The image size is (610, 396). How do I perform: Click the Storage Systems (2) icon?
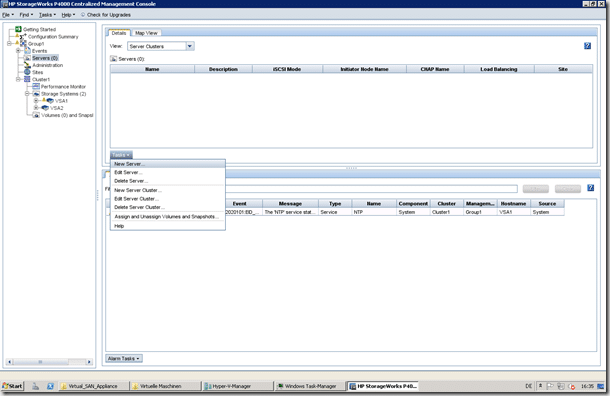(x=36, y=94)
